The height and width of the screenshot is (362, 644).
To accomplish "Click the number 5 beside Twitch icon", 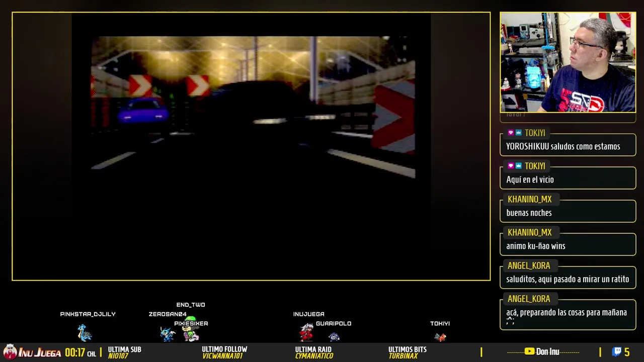I will point(627,352).
